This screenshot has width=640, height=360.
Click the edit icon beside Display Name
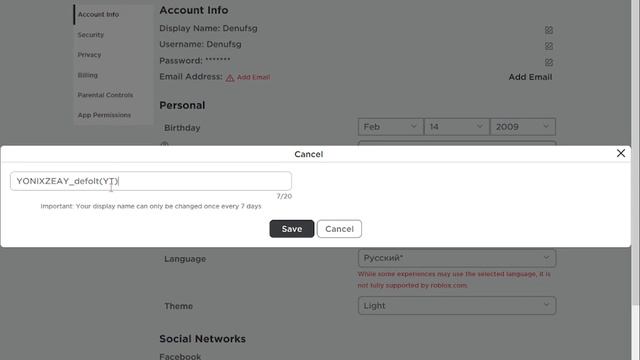point(549,30)
